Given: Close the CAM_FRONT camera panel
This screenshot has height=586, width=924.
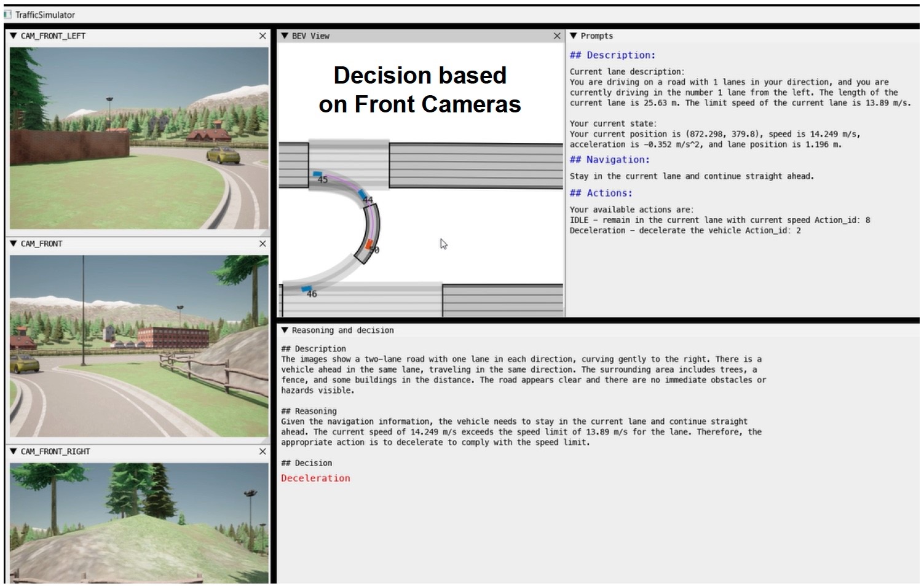Looking at the screenshot, I should point(263,244).
